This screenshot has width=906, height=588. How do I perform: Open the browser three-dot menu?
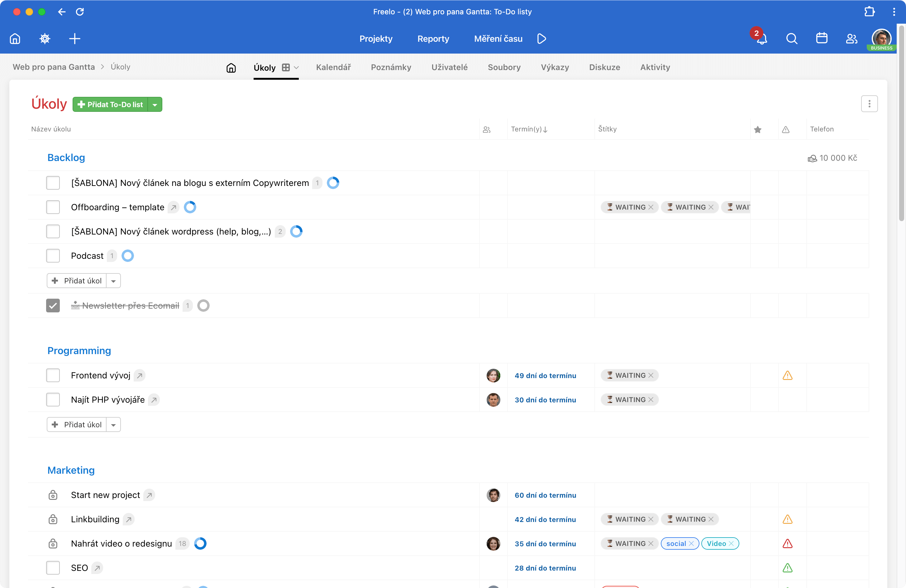coord(894,12)
